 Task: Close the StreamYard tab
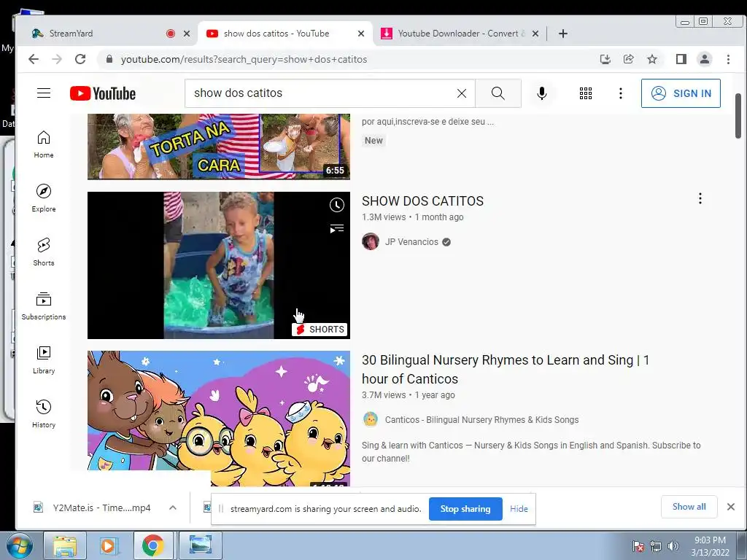click(x=187, y=34)
